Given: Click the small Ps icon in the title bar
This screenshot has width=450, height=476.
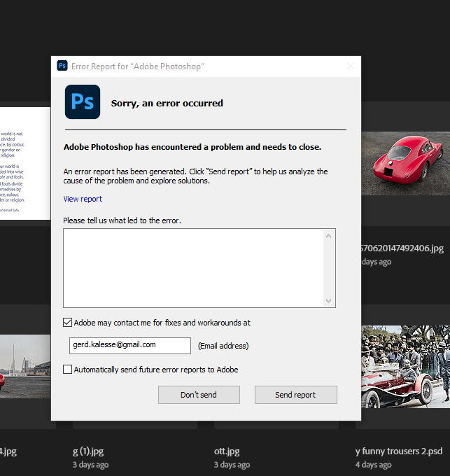Looking at the screenshot, I should click(x=62, y=66).
